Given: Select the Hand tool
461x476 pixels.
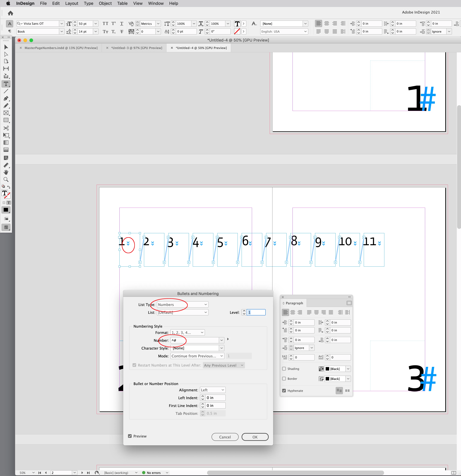Looking at the screenshot, I should tap(6, 172).
